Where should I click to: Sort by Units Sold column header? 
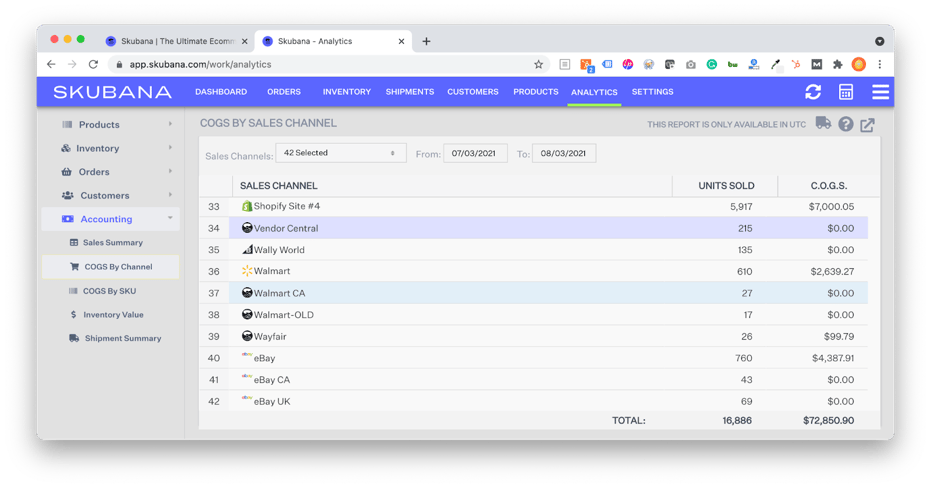[x=726, y=186]
